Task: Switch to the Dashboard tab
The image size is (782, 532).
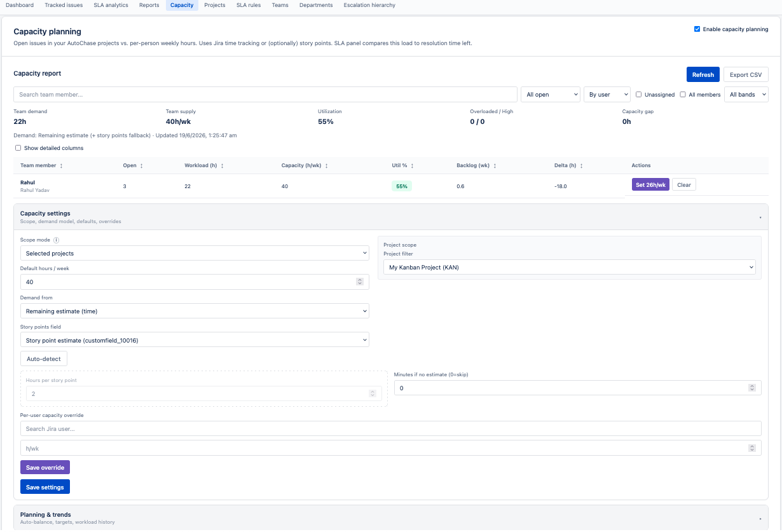Action: coord(20,5)
